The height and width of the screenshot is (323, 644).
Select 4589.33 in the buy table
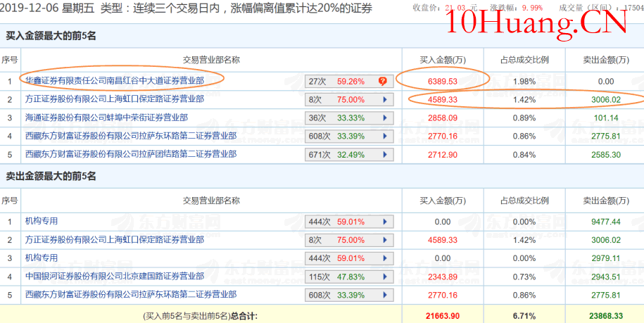tap(442, 100)
